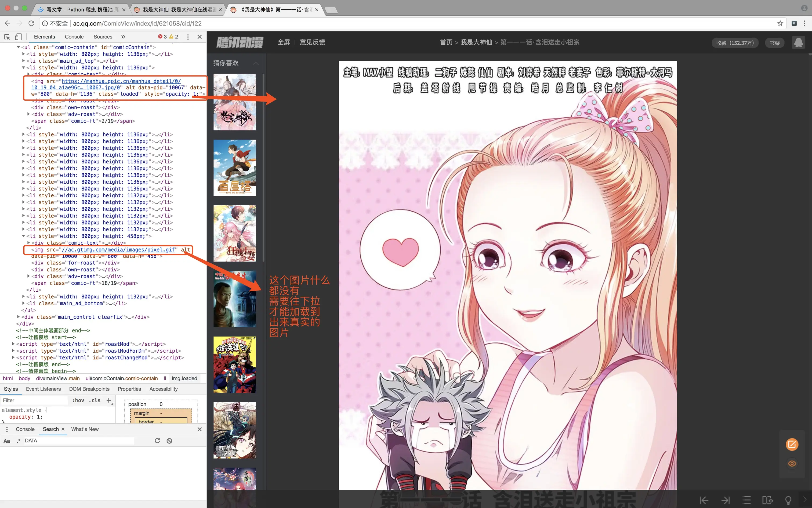
Task: Open the Event Listeners pane
Action: point(43,389)
